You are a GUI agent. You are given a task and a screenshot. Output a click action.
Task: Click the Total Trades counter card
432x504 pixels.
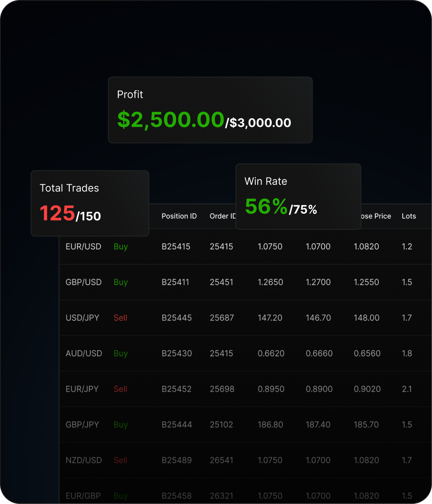[89, 203]
